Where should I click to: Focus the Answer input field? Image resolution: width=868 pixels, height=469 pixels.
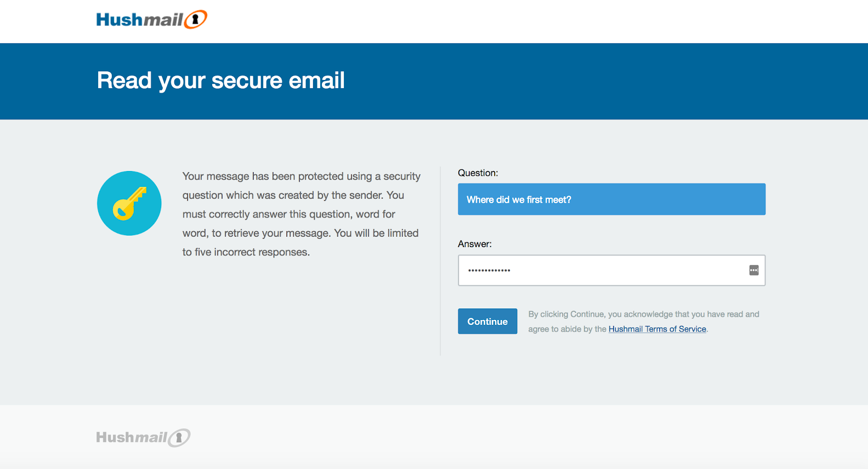click(611, 270)
